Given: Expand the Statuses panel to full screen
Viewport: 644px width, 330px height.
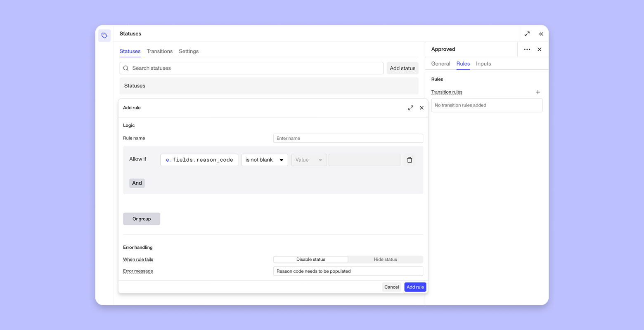Looking at the screenshot, I should pos(527,34).
